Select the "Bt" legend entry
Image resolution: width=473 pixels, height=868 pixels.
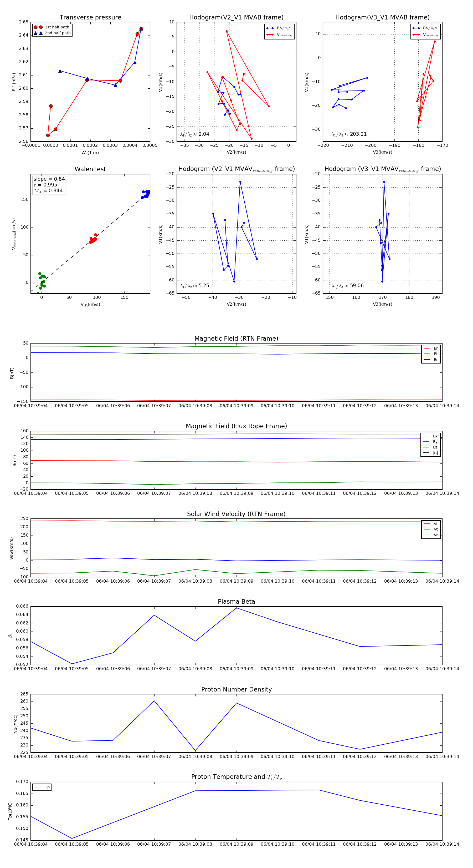[431, 354]
